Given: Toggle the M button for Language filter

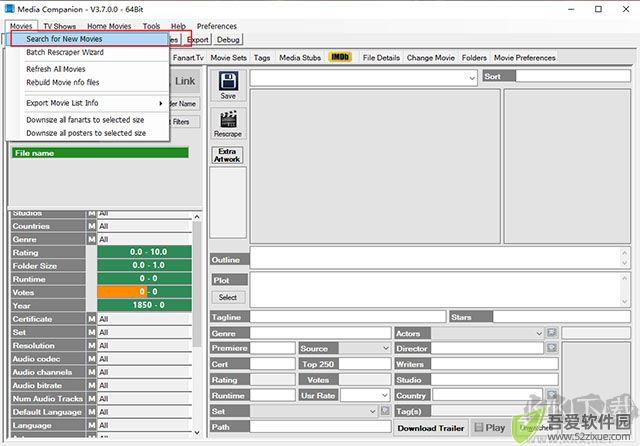Looking at the screenshot, I should tap(91, 425).
